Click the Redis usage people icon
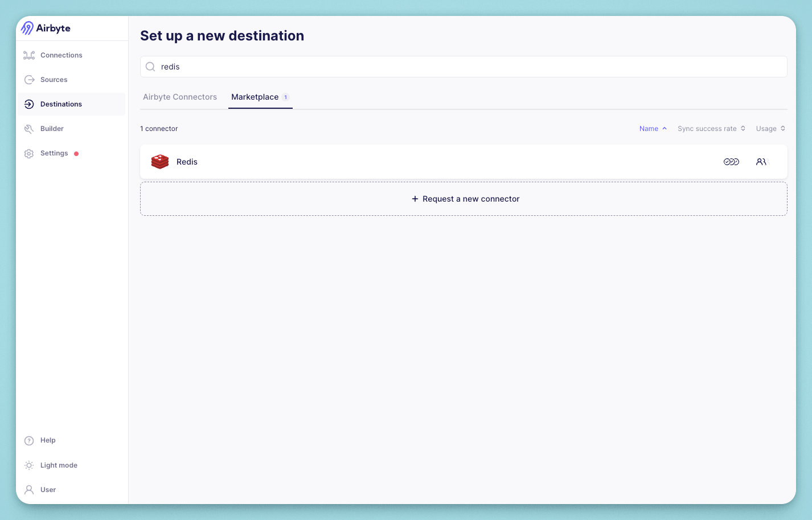Viewport: 812px width, 520px height. (762, 162)
